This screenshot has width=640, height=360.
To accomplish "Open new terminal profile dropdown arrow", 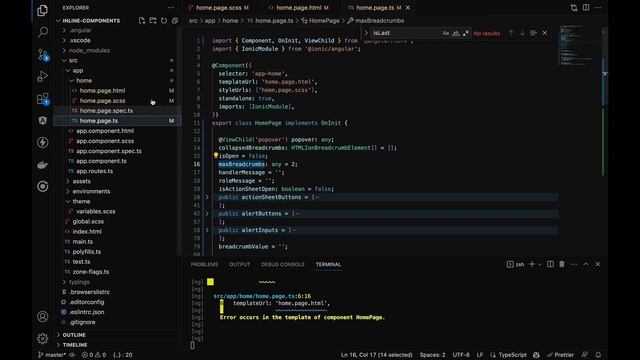I will pos(540,264).
